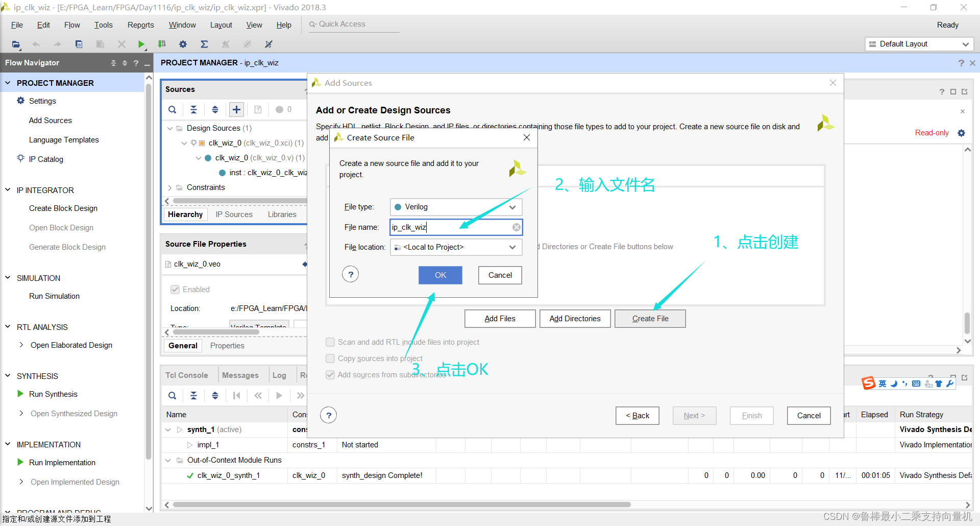Open the File location dropdown
The width and height of the screenshot is (980, 526).
456,247
